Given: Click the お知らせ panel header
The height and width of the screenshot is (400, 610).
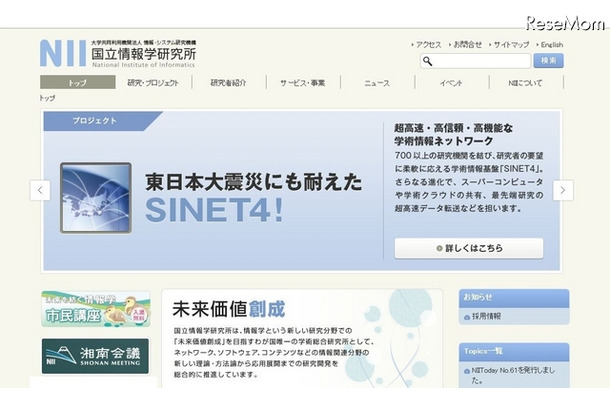Looking at the screenshot, I should click(x=514, y=298).
